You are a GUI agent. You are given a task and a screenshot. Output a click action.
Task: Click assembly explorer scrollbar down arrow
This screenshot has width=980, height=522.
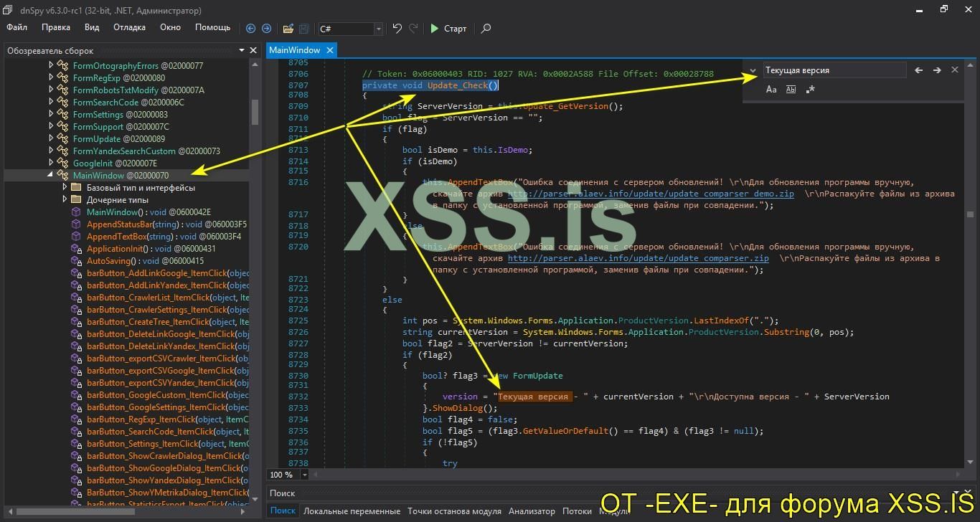tap(255, 498)
